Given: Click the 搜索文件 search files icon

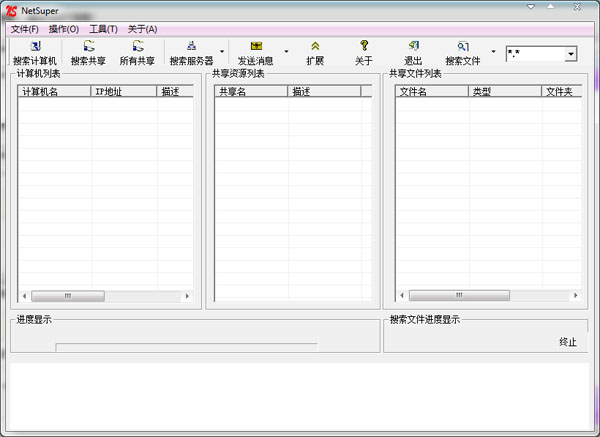Looking at the screenshot, I should click(x=463, y=47).
